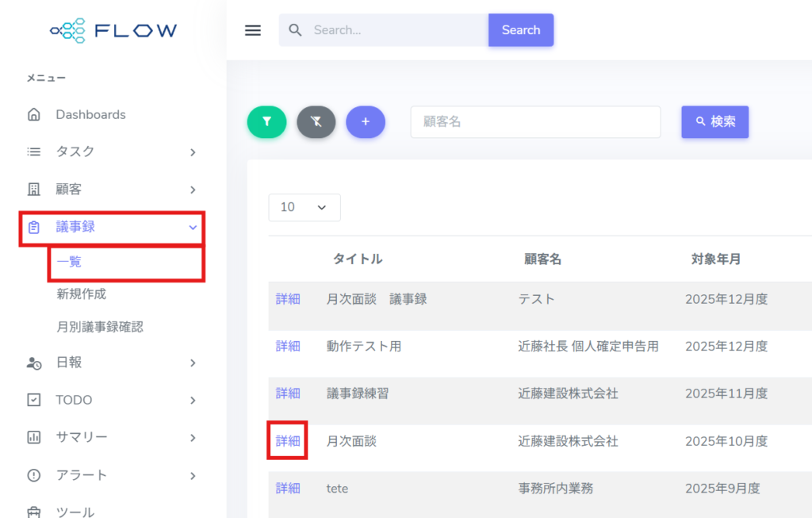Click the blue 検索 button

[x=714, y=122]
